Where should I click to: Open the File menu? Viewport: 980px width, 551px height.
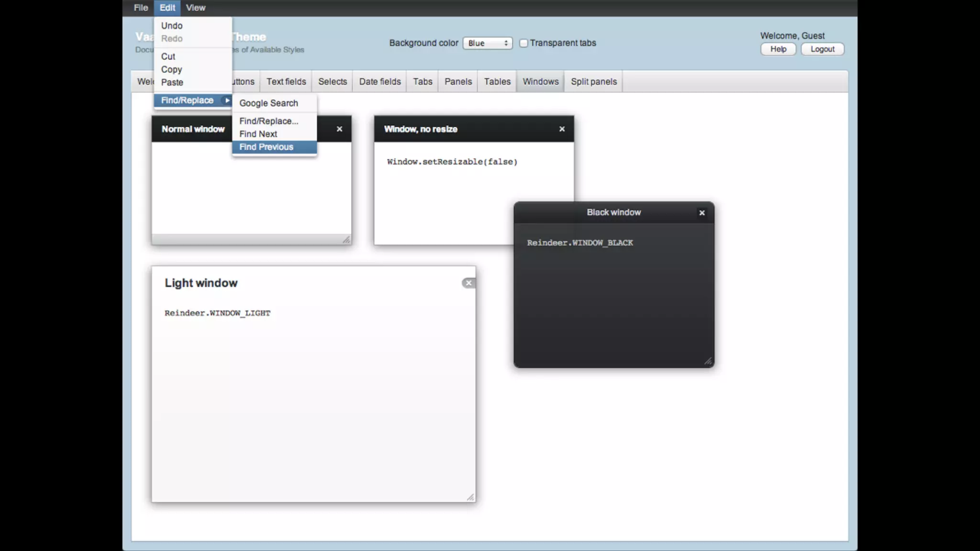pos(141,8)
